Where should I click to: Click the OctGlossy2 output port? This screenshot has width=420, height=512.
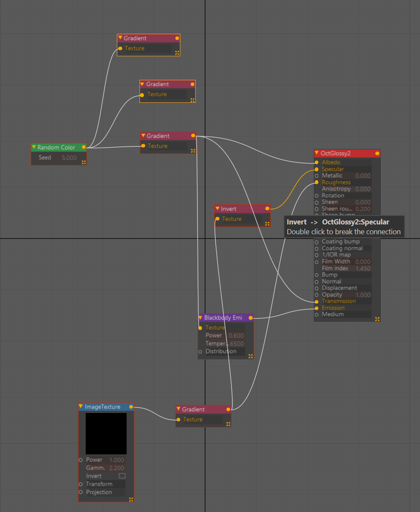(377, 153)
